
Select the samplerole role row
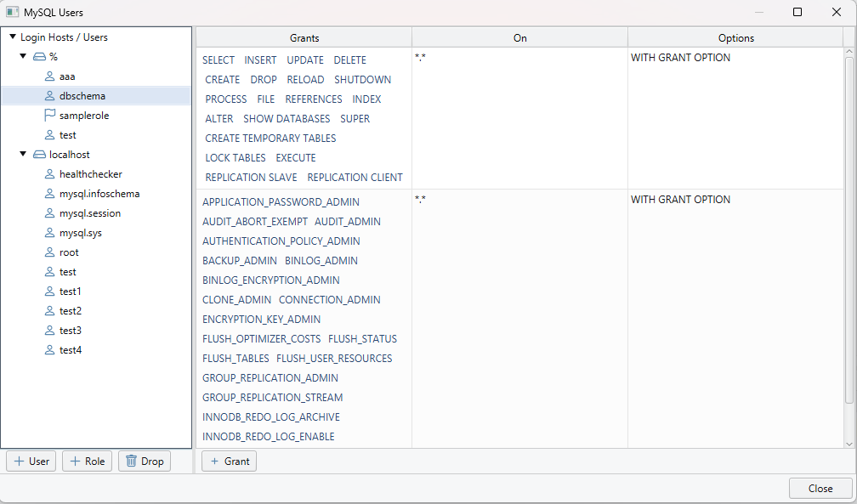coord(96,116)
